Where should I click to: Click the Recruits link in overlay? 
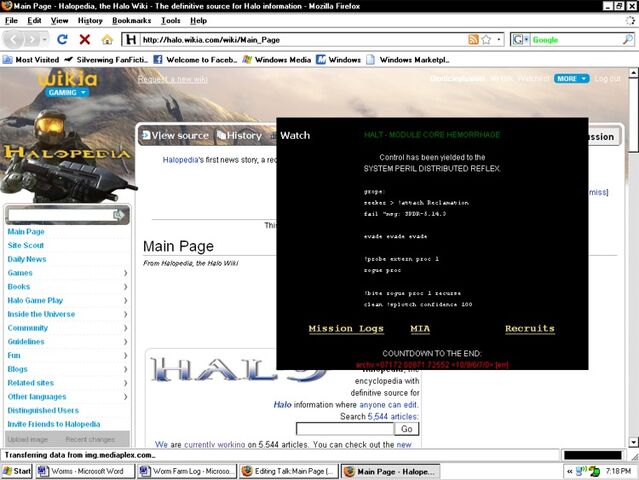click(530, 328)
